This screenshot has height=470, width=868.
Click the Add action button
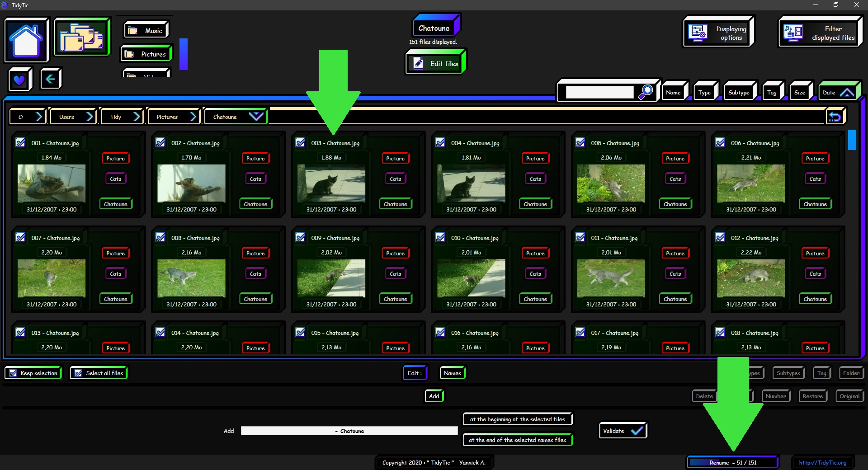434,396
